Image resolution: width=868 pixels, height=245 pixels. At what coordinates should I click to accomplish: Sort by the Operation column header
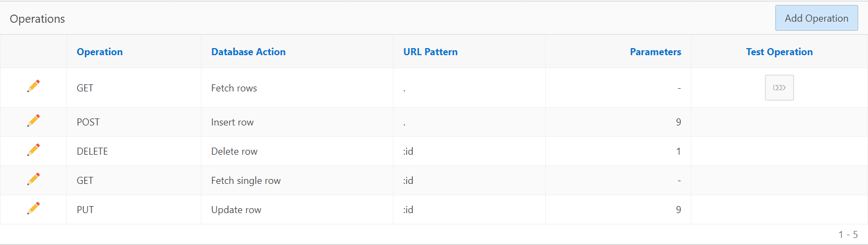100,52
